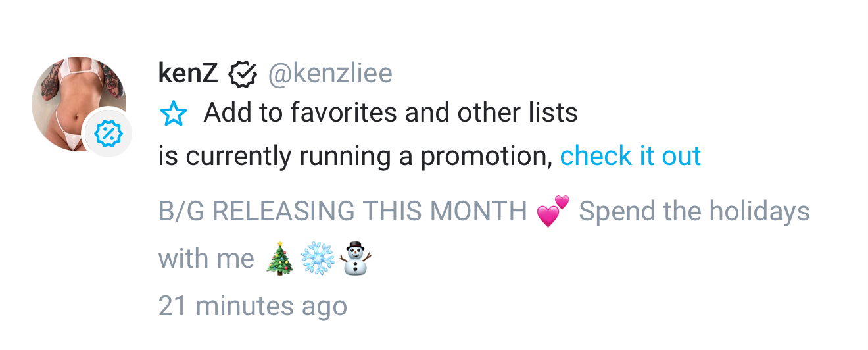Click the '21 minutes ago' timestamp

253,306
